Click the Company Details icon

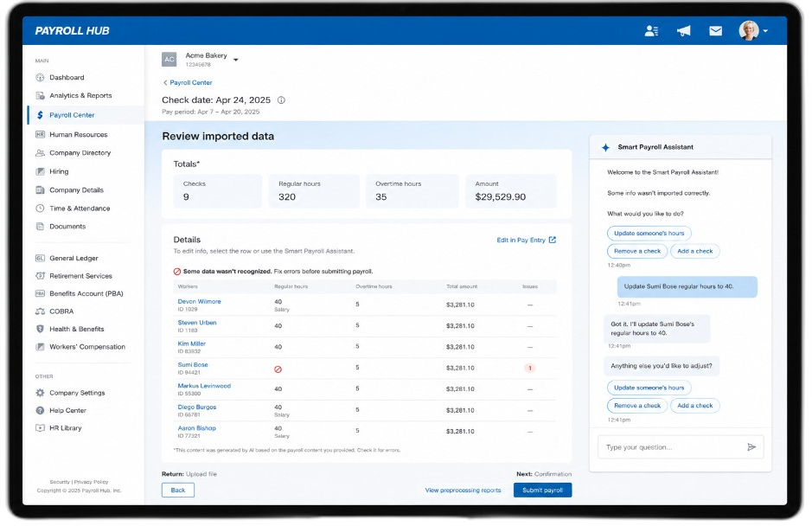click(x=40, y=189)
